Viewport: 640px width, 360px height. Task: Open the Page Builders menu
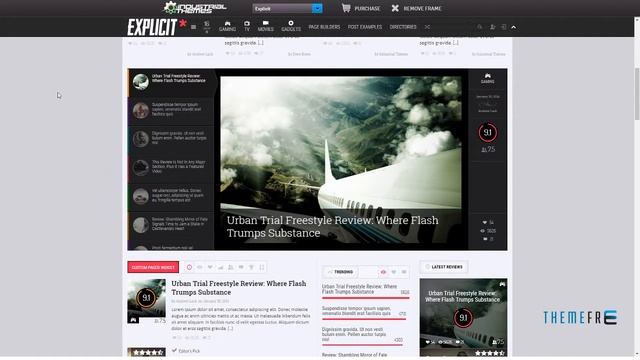(324, 27)
